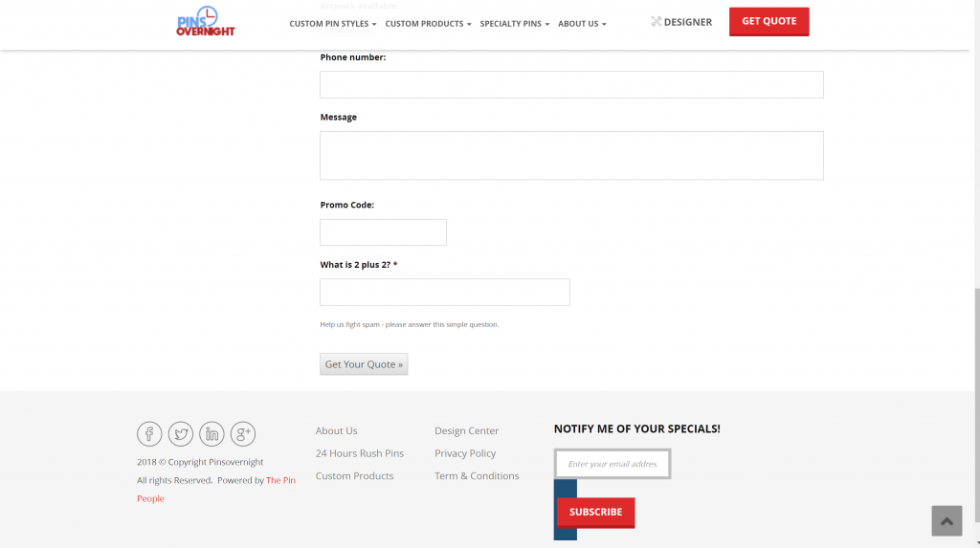Submit form with Get Your Quote button
This screenshot has height=548, width=980.
click(x=364, y=364)
